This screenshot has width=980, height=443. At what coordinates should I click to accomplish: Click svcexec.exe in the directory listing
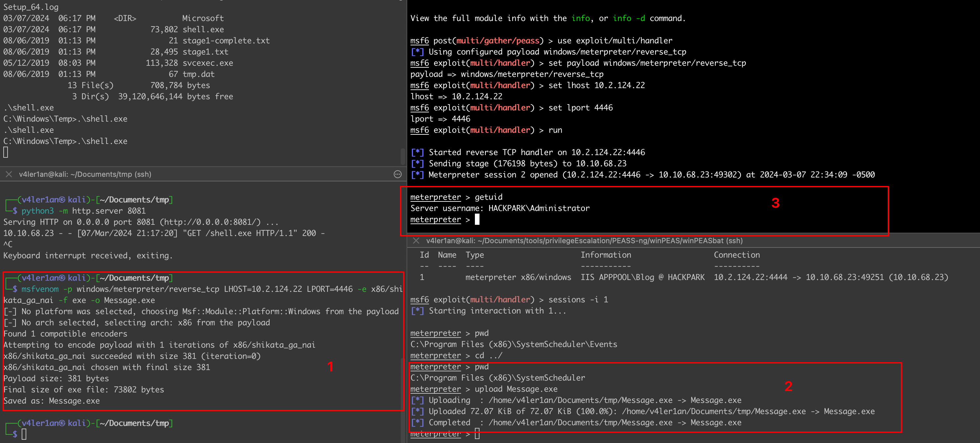[208, 63]
